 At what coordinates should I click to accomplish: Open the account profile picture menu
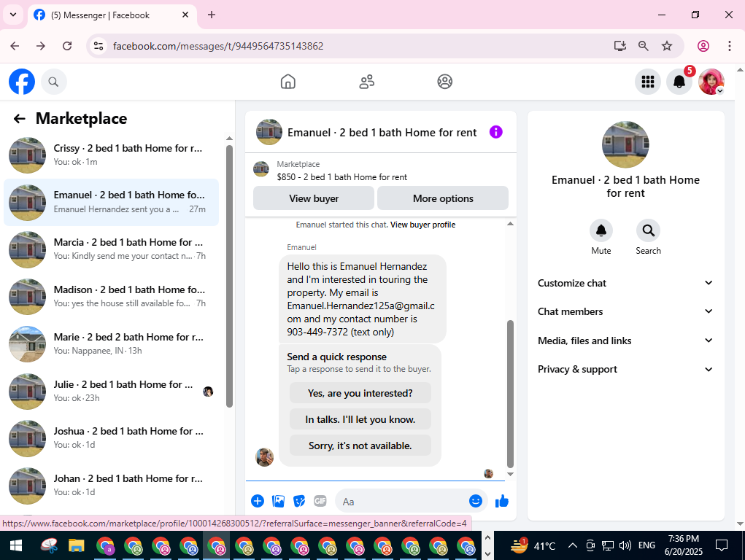[711, 82]
